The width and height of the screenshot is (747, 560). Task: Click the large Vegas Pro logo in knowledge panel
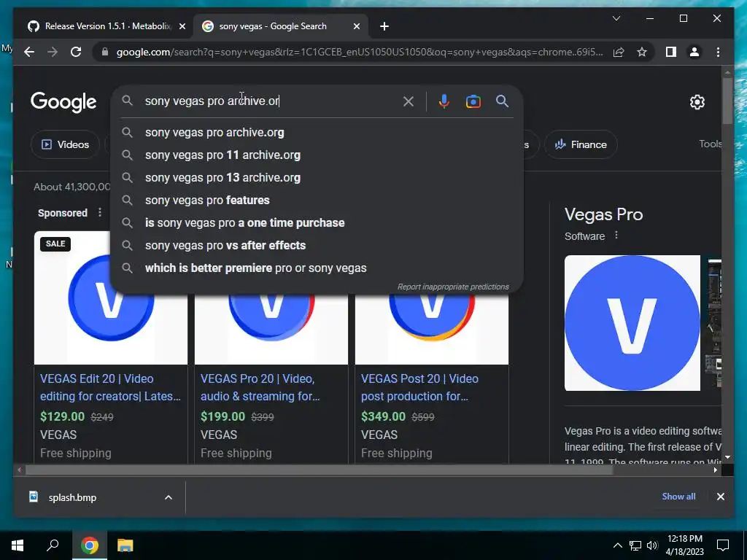tap(632, 323)
